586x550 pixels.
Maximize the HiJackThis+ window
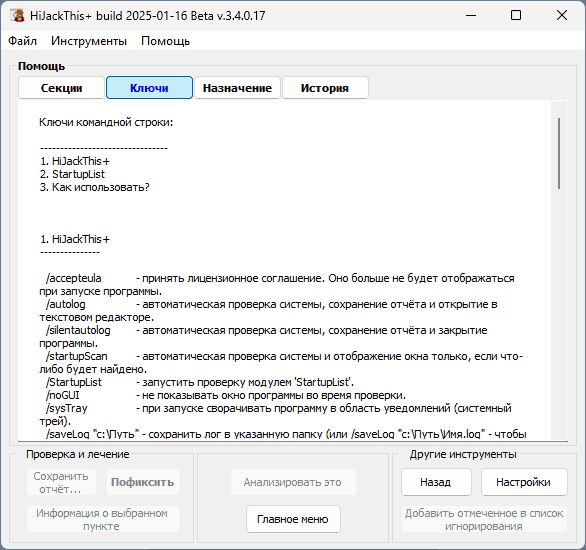(516, 15)
